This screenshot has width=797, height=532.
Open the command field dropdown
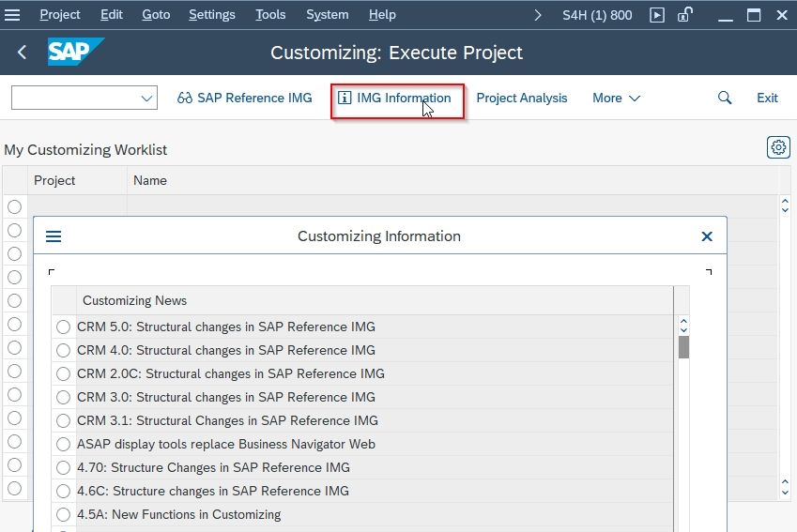point(146,99)
